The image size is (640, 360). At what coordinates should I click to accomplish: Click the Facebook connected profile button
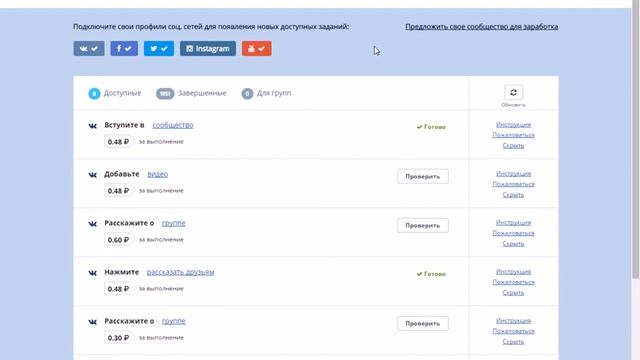[124, 49]
